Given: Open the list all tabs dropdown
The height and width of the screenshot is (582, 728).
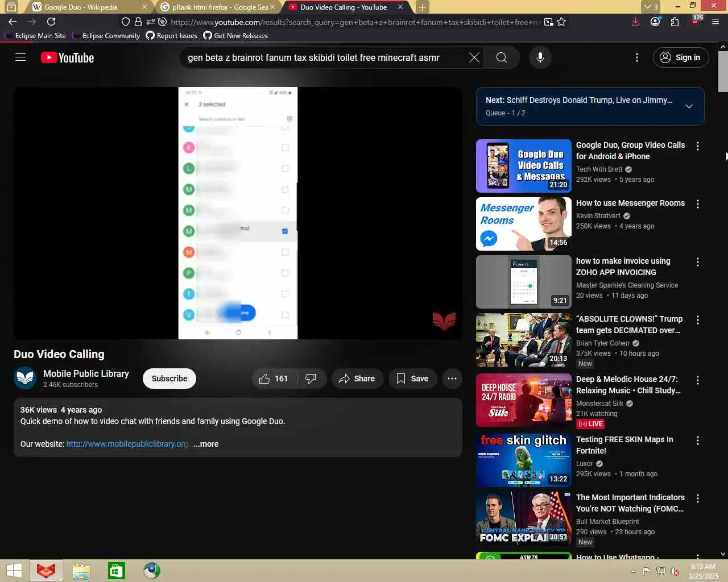Looking at the screenshot, I should 651,7.
